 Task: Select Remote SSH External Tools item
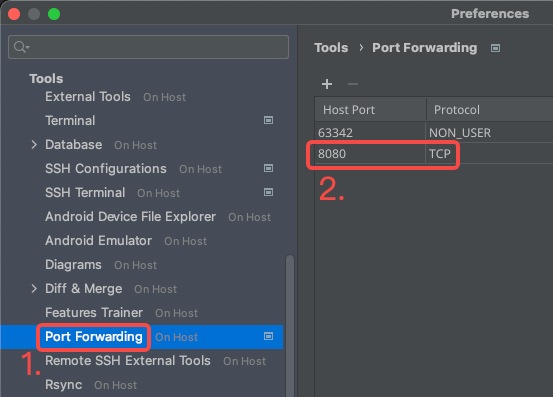128,360
